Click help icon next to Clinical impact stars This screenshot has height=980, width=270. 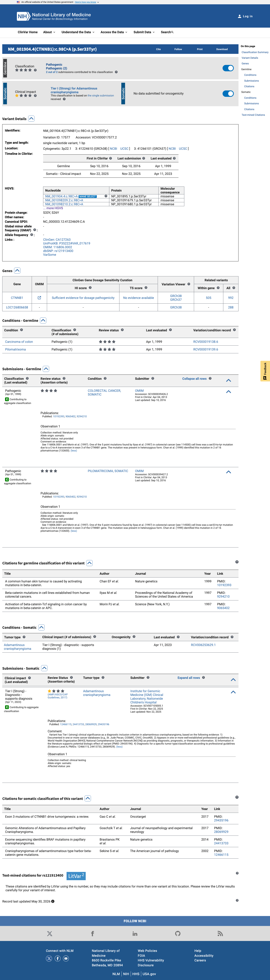point(35,96)
